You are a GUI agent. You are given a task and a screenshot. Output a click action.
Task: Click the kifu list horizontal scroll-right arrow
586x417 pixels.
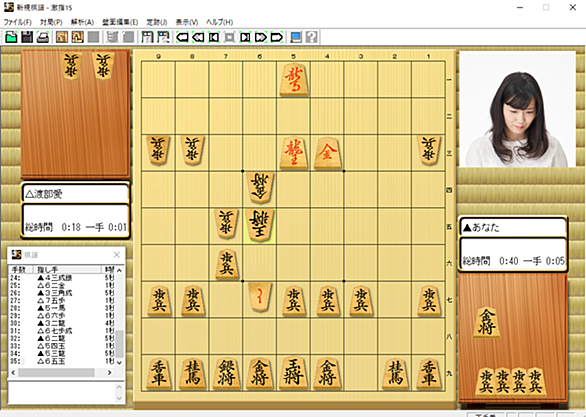[110, 373]
